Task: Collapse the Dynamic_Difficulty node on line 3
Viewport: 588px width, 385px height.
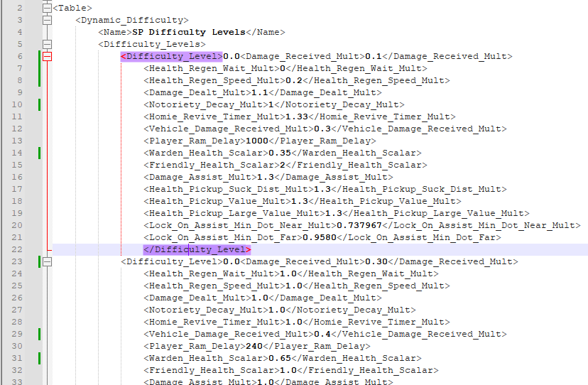Action: click(48, 20)
